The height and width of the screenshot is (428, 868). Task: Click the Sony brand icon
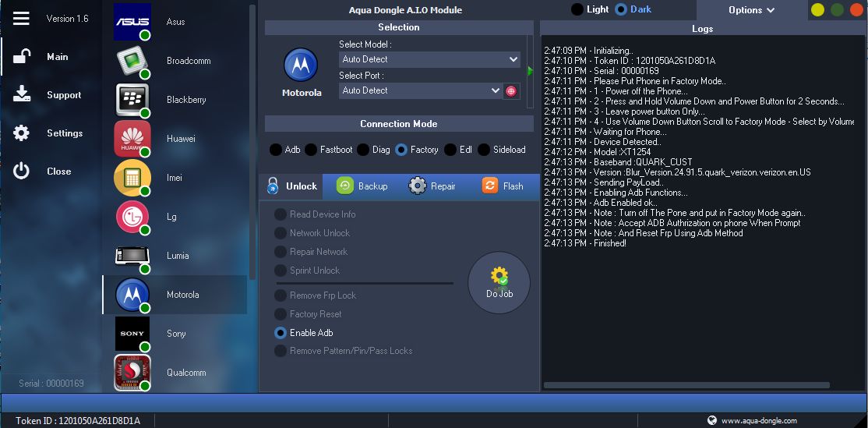coord(132,334)
